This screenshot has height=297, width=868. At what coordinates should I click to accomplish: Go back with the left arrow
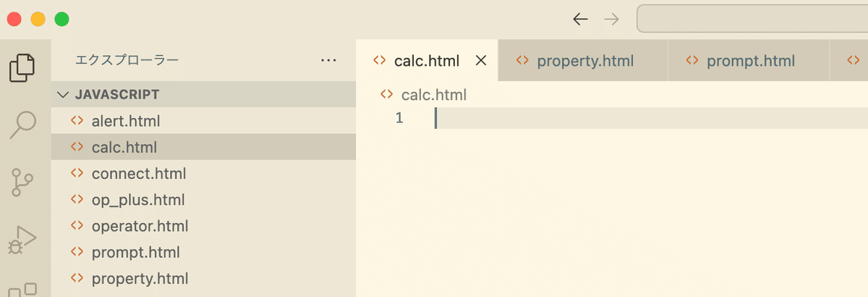579,20
